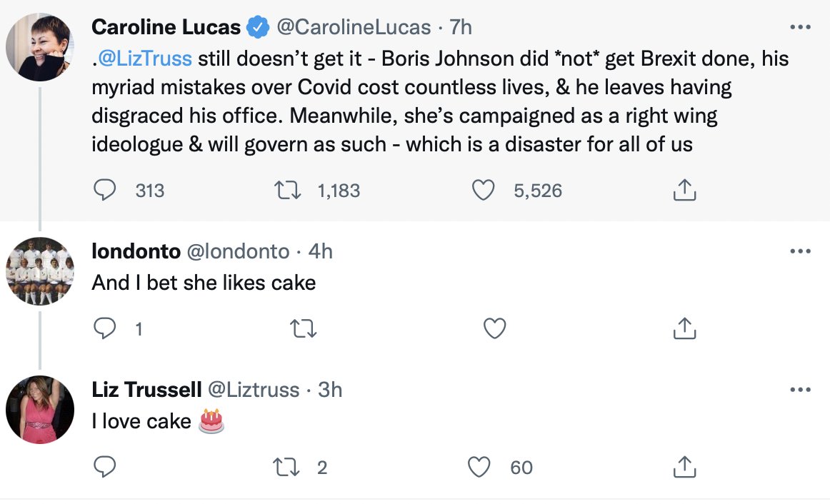Like the Caroline Lucas tweet
The image size is (830, 504).
pos(484,190)
